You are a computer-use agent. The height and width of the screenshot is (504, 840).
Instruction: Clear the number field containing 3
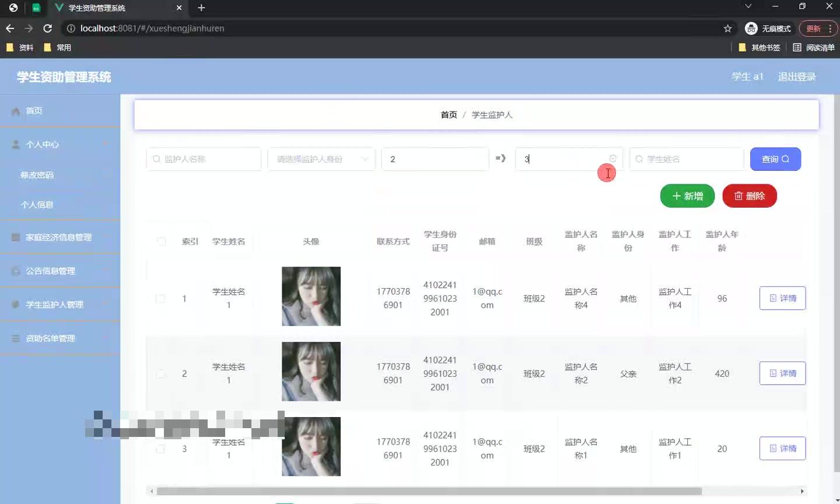pyautogui.click(x=612, y=159)
